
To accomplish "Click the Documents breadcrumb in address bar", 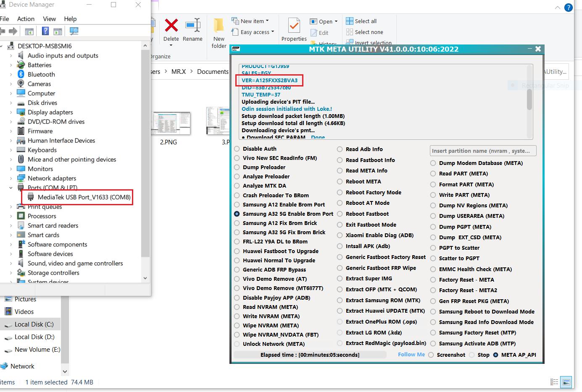I will click(x=213, y=71).
